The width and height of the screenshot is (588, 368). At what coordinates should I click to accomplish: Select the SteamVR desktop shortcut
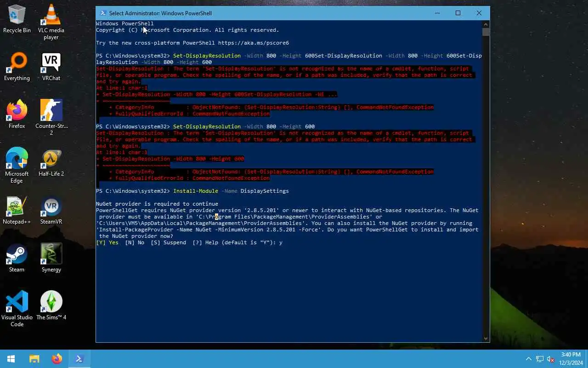click(x=51, y=211)
